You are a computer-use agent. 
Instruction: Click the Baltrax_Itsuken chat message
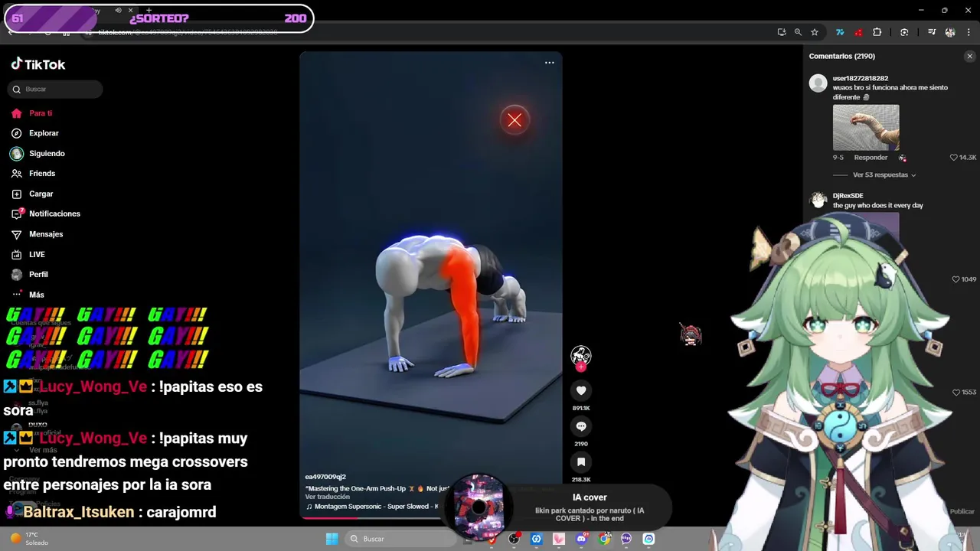(x=112, y=512)
